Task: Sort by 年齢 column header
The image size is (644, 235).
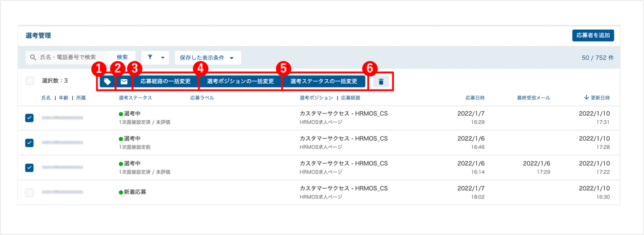Action: click(63, 97)
